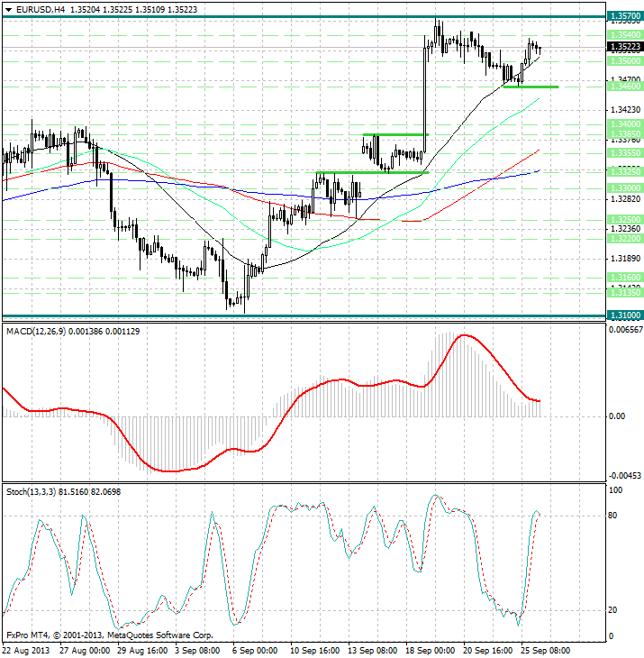Image resolution: width=644 pixels, height=658 pixels.
Task: Select the 1.34000 price level label
Action: pyautogui.click(x=625, y=124)
